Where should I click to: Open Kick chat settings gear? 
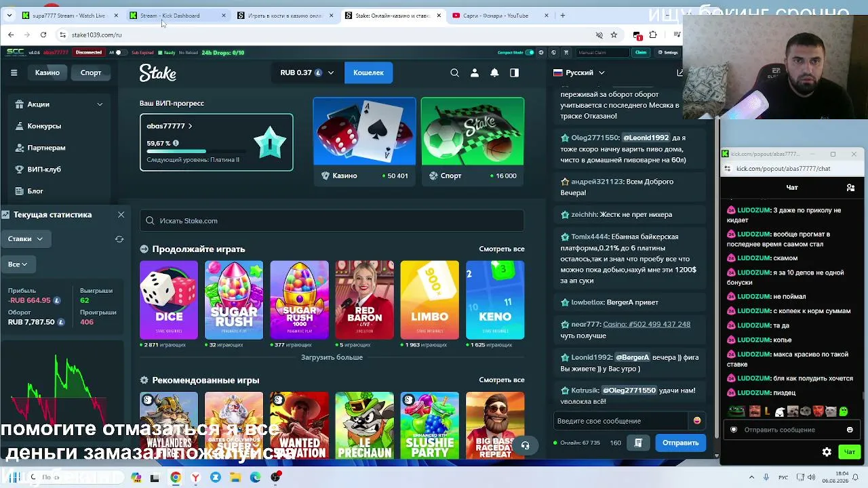827,451
